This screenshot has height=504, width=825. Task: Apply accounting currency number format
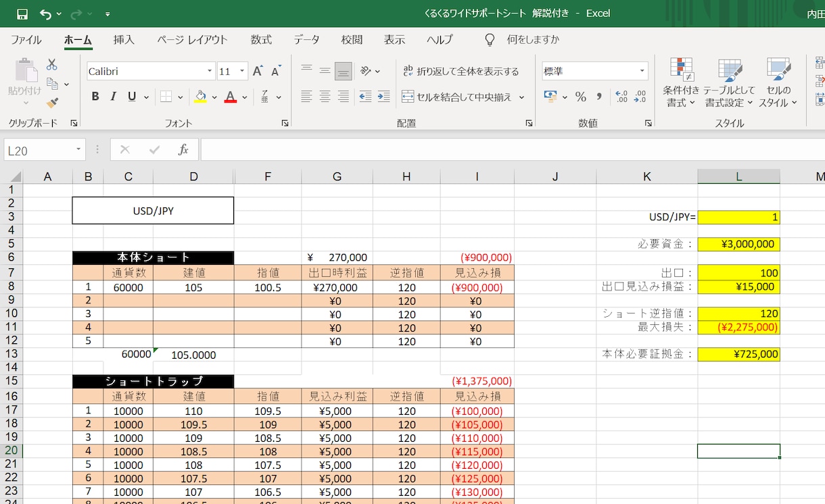tap(550, 97)
